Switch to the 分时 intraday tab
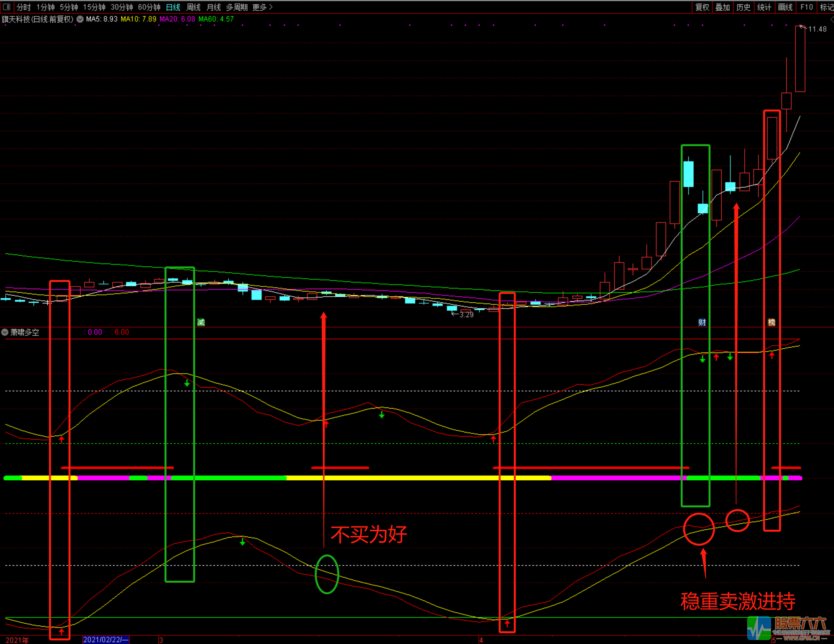The image size is (834, 644). tap(23, 7)
